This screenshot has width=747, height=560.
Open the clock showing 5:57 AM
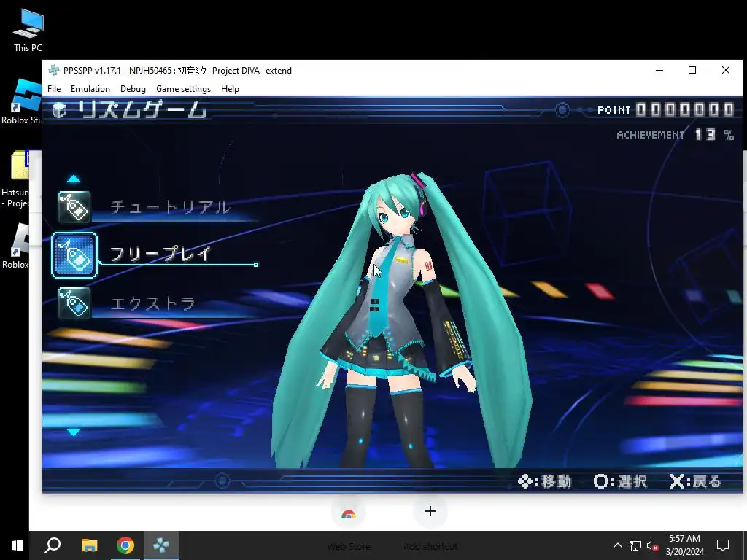tap(684, 545)
